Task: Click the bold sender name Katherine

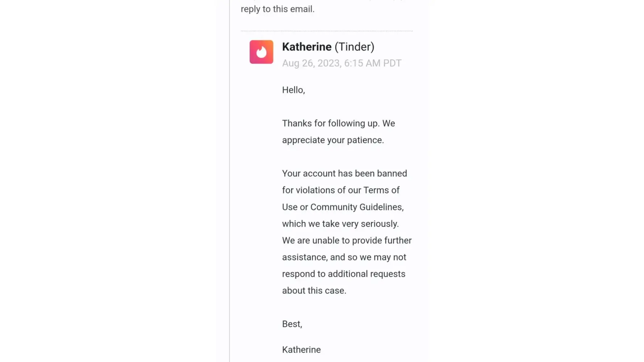Action: pos(306,47)
